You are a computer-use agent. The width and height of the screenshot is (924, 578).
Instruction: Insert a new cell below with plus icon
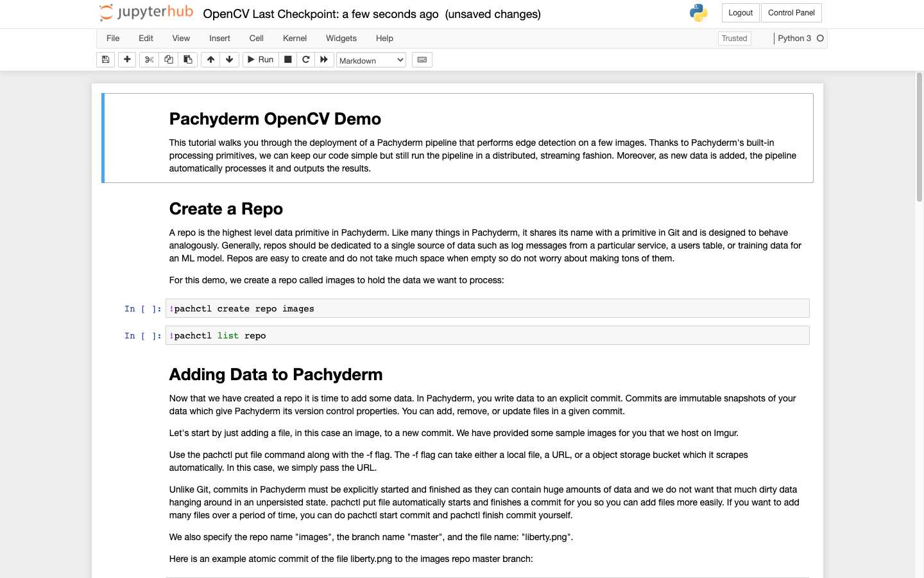coord(127,60)
